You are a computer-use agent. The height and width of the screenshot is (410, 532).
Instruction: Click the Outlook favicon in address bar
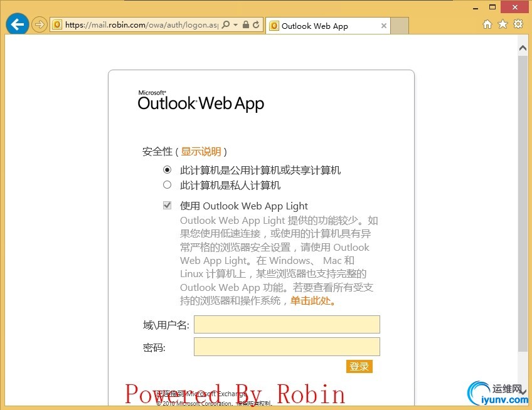pyautogui.click(x=57, y=24)
